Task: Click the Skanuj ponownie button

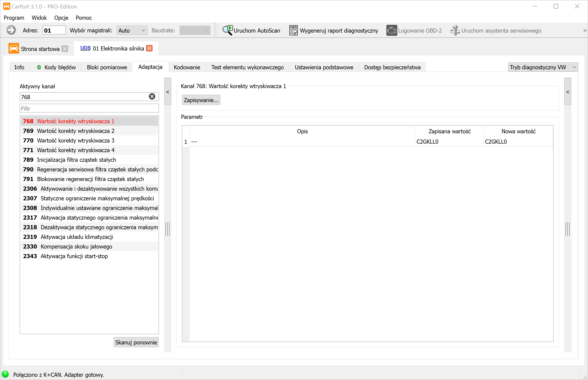Action: tap(136, 342)
